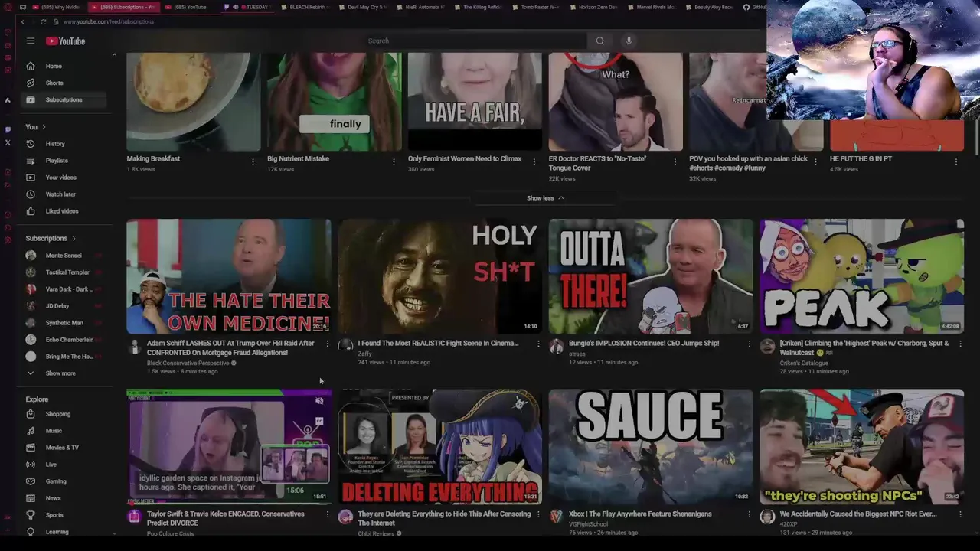The height and width of the screenshot is (551, 980).
Task: Go back in browser
Action: click(23, 21)
